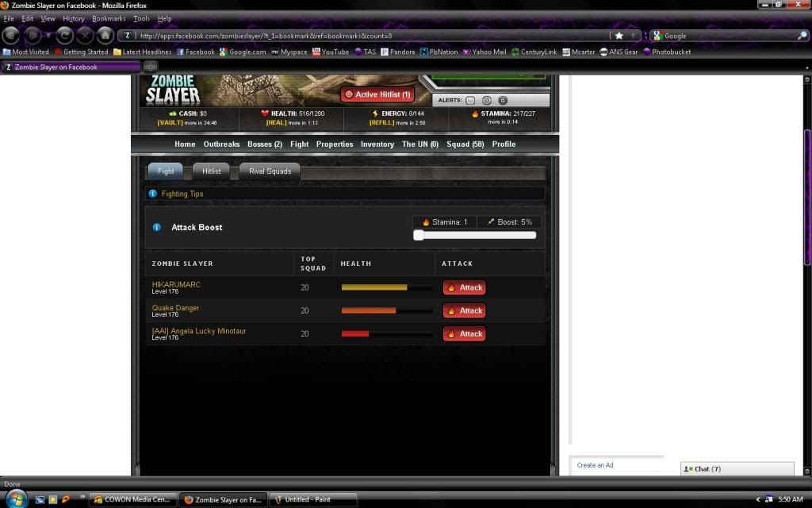
Task: Open the YouTube bookmark
Action: [331, 52]
